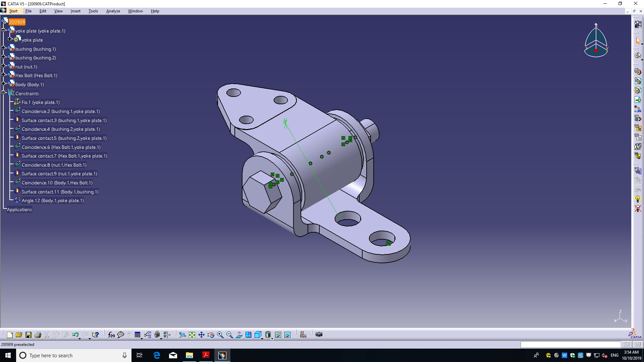This screenshot has height=362, width=644.
Task: Toggle the Hide/Show icon
Action: pyautogui.click(x=278, y=335)
